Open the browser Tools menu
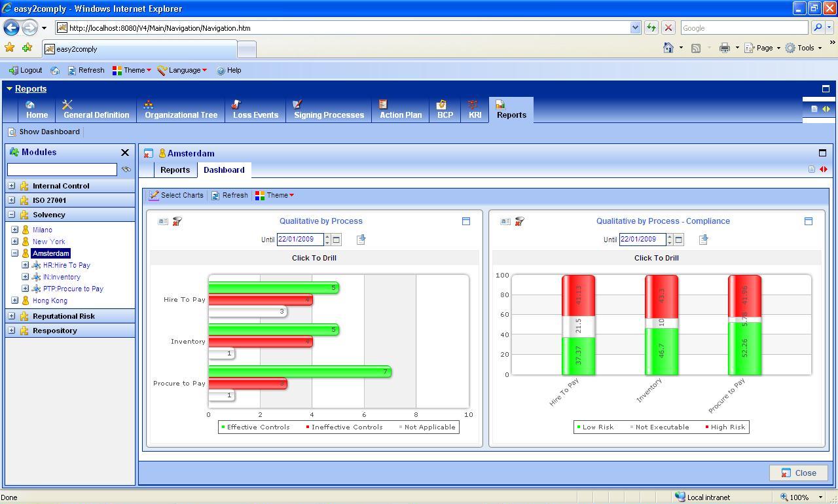Image resolution: width=838 pixels, height=504 pixels. [803, 48]
